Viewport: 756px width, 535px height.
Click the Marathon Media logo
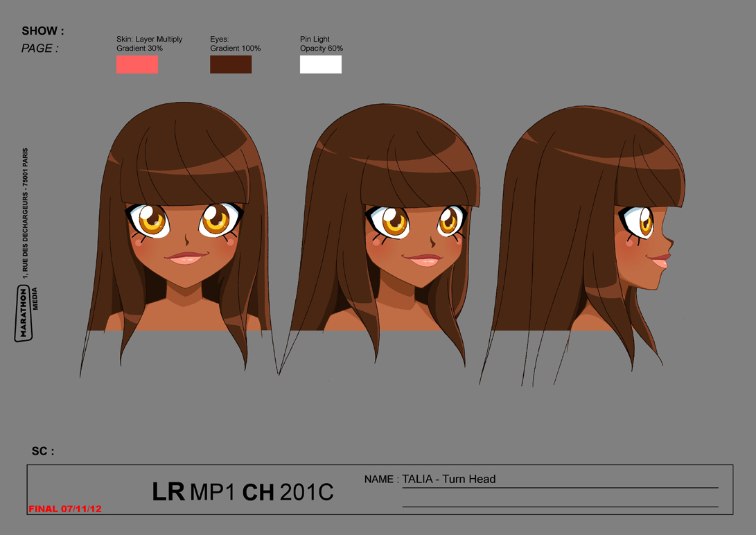(26, 313)
